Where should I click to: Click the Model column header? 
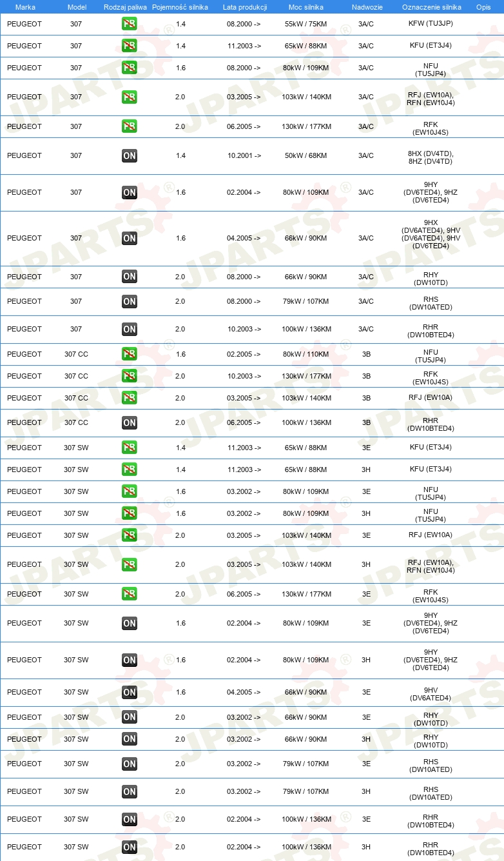pyautogui.click(x=77, y=6)
